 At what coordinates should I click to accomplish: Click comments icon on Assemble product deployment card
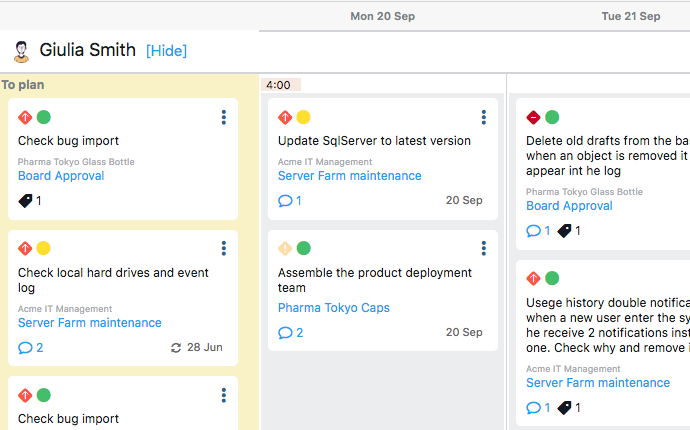(285, 333)
